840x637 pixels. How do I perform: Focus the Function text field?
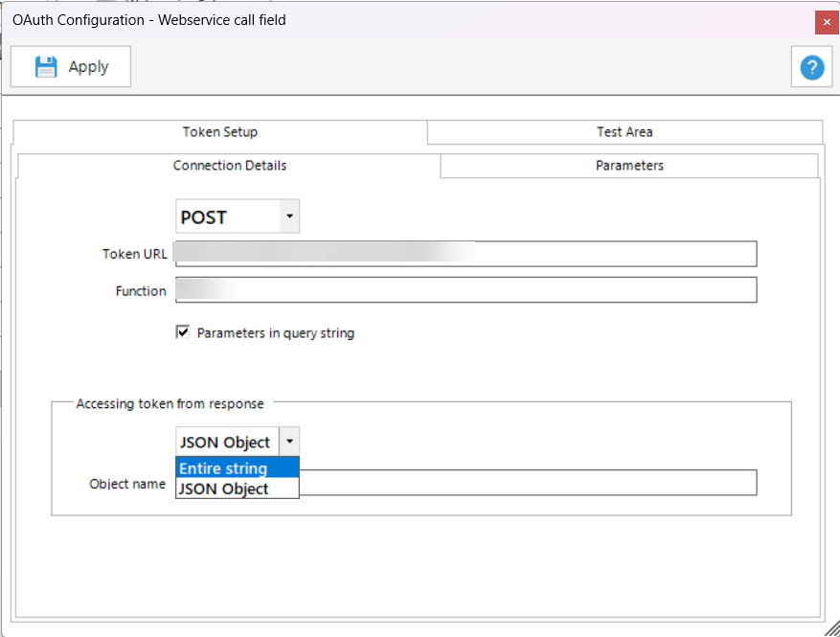498,290
